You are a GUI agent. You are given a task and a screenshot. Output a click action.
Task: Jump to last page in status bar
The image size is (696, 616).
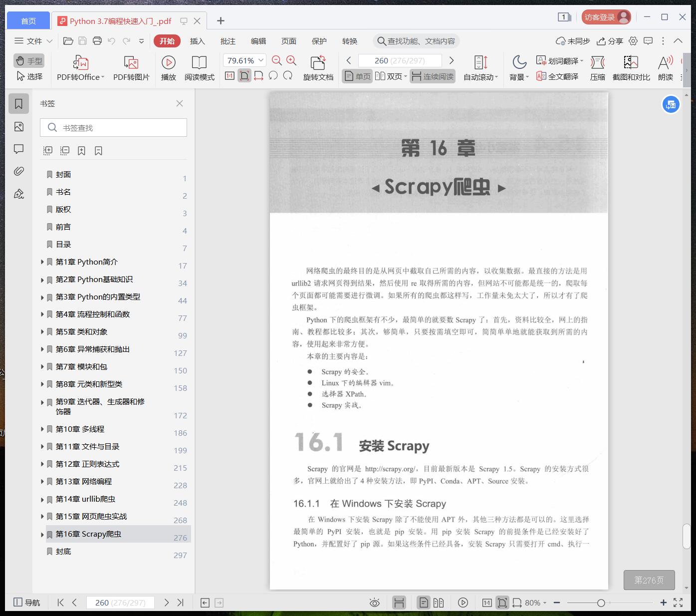pos(181,603)
